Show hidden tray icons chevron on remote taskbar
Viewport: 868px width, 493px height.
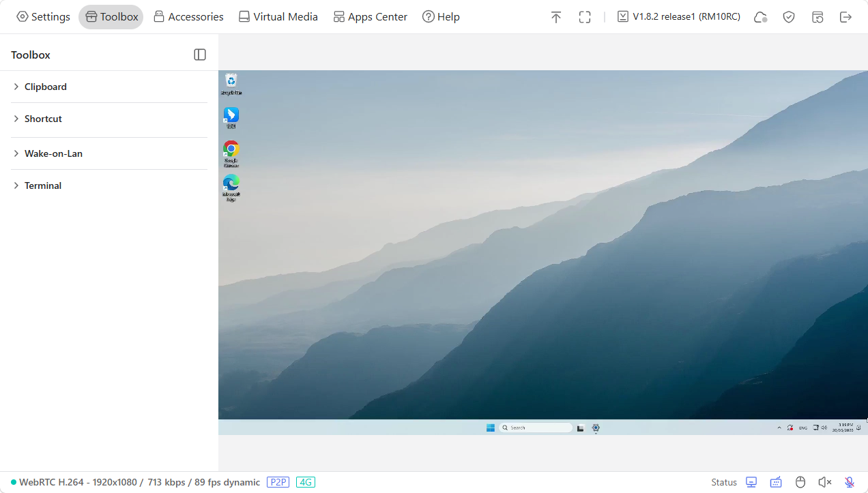click(779, 428)
